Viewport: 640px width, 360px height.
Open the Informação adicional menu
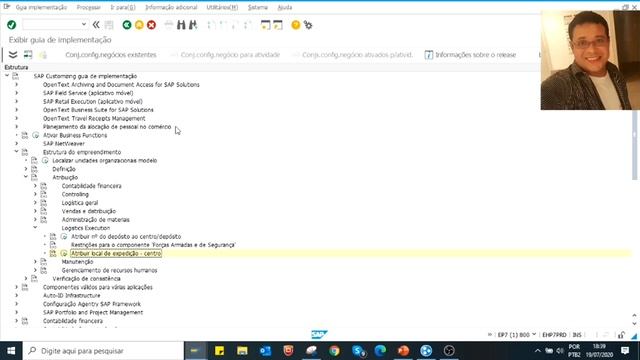171,7
